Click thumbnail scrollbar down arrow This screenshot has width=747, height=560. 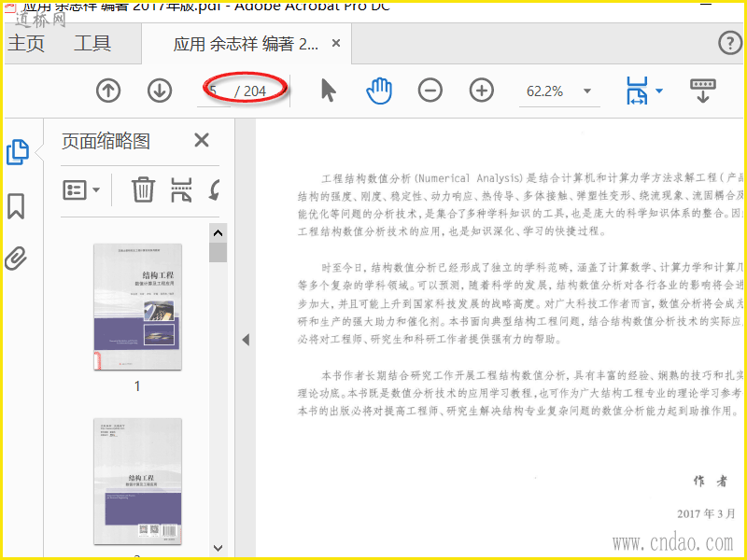(x=218, y=548)
